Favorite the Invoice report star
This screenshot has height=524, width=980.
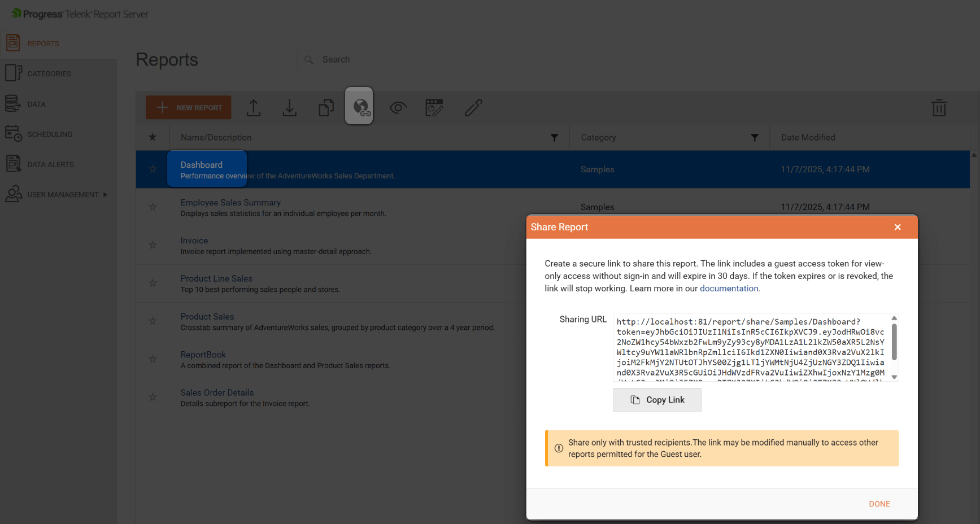click(153, 245)
